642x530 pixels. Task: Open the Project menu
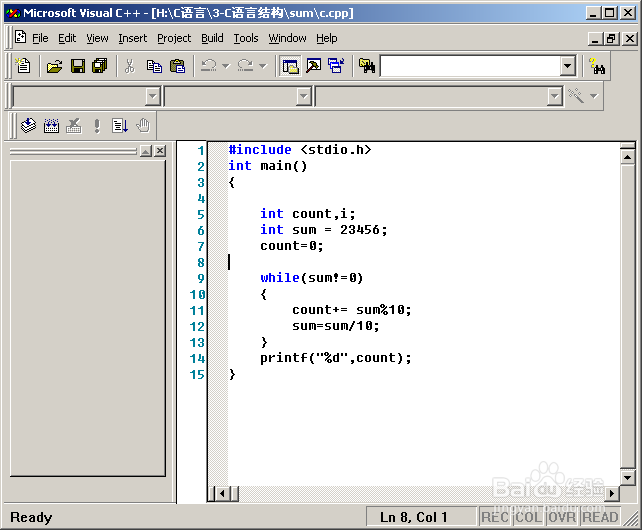point(174,38)
